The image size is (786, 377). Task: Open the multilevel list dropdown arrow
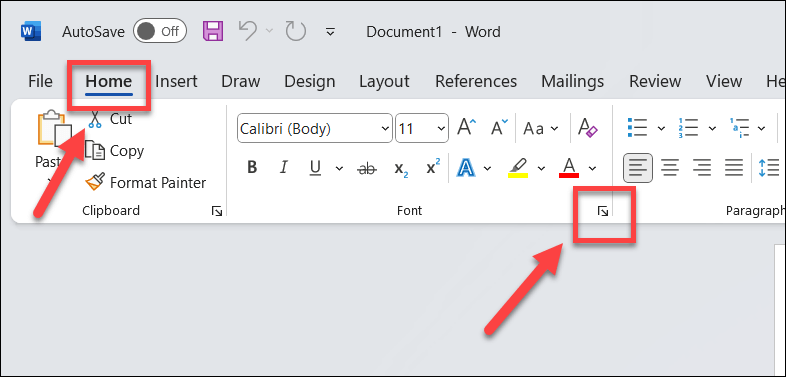click(x=761, y=129)
